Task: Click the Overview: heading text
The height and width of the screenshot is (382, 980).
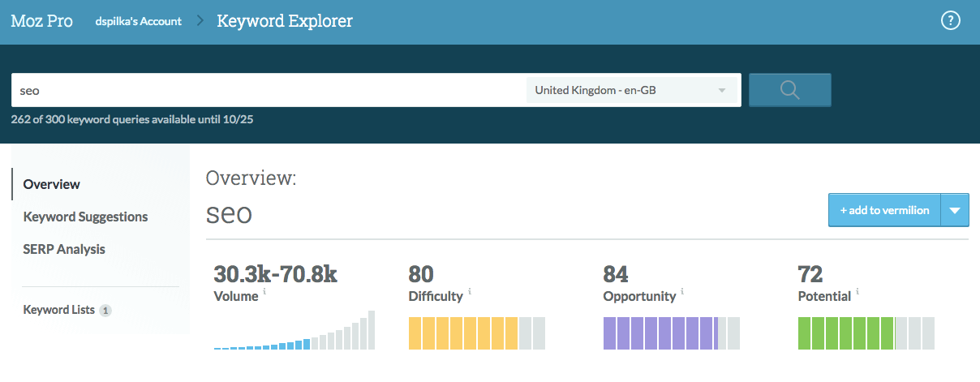Action: [251, 178]
